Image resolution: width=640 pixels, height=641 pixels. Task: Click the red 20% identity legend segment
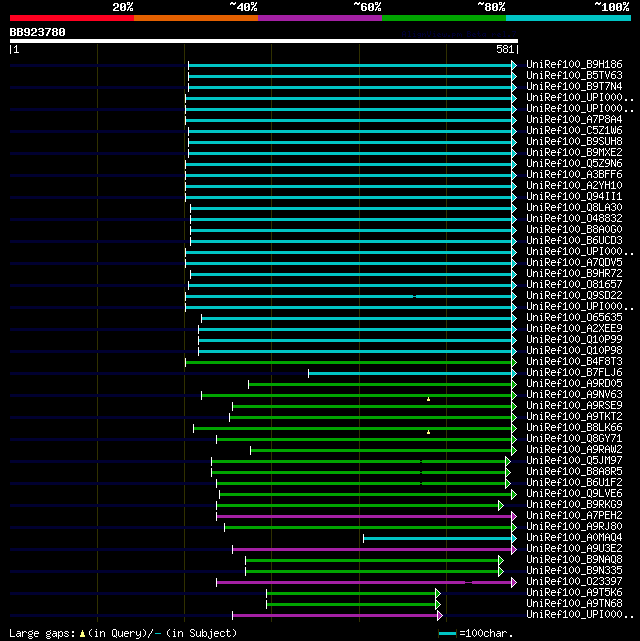click(72, 18)
